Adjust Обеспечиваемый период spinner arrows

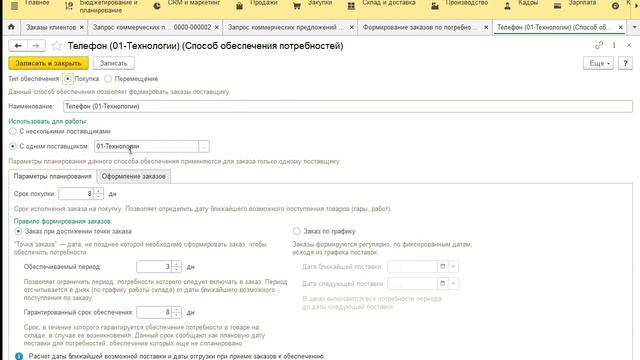pos(176,267)
